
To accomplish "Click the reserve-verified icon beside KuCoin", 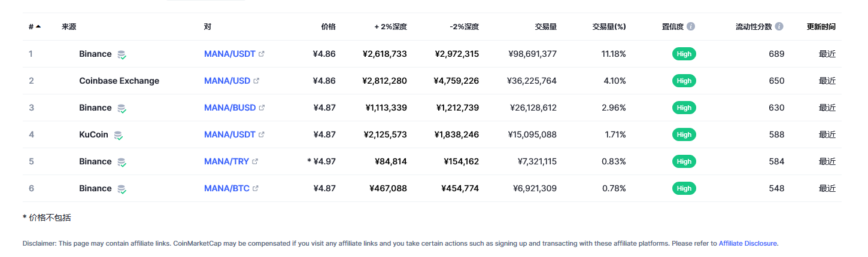I will pyautogui.click(x=119, y=135).
